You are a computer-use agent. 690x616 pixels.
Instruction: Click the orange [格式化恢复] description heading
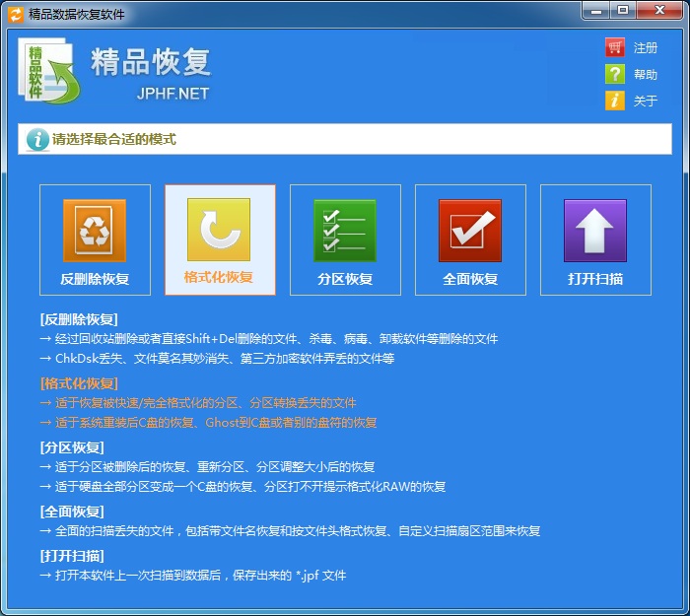(79, 383)
